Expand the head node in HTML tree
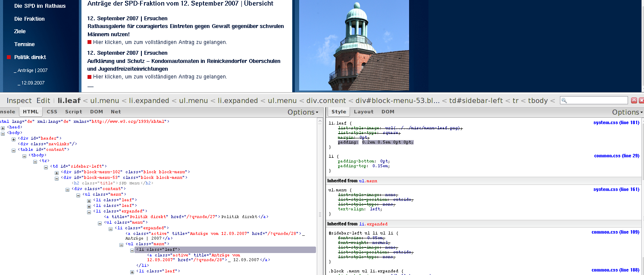Viewport: 644px width, 275px height. pos(3,128)
